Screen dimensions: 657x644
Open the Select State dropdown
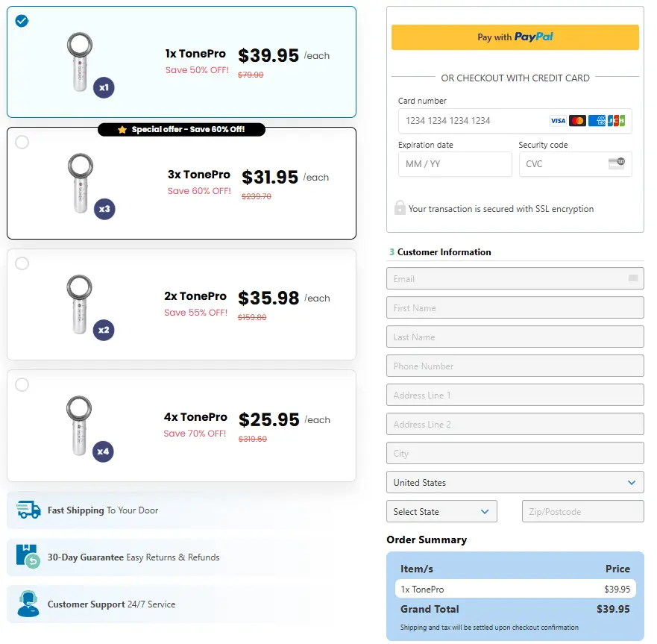tap(441, 511)
